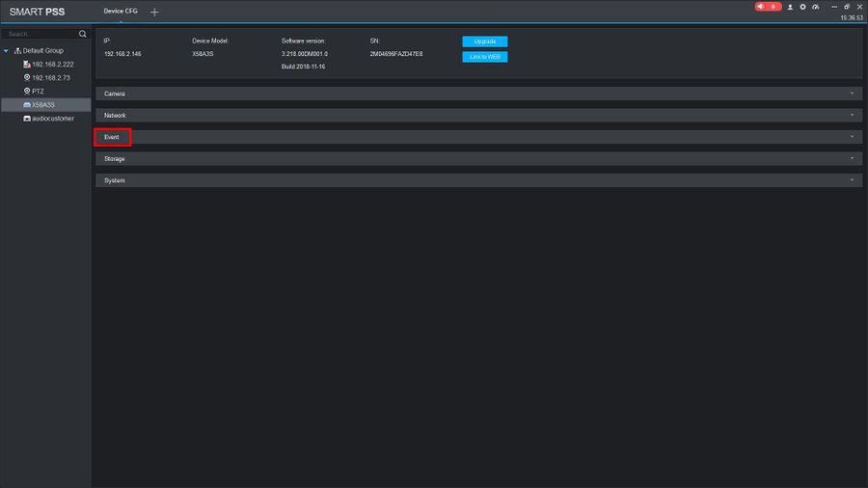This screenshot has width=868, height=488.
Task: Expand the Storage section arrow
Action: (x=852, y=158)
